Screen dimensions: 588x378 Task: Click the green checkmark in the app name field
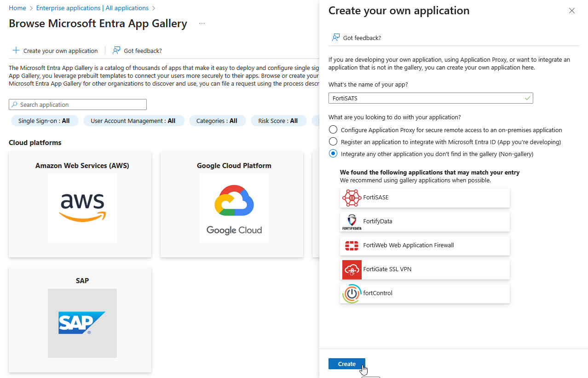(x=527, y=98)
